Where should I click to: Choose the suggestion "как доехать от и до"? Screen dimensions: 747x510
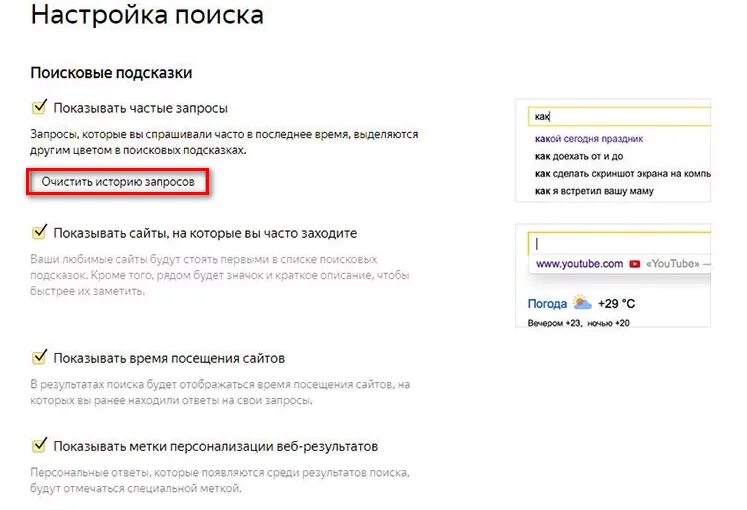(x=579, y=156)
